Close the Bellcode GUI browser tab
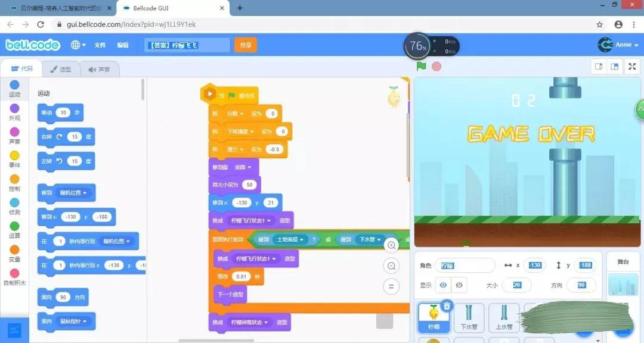Viewport: 644px width, 343px height. pos(222,8)
